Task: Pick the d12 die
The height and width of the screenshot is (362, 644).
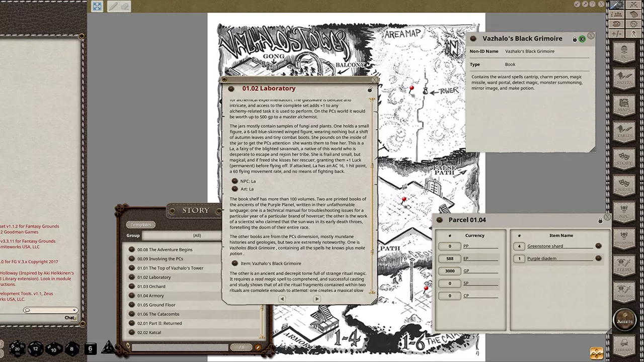Action: coord(35,348)
